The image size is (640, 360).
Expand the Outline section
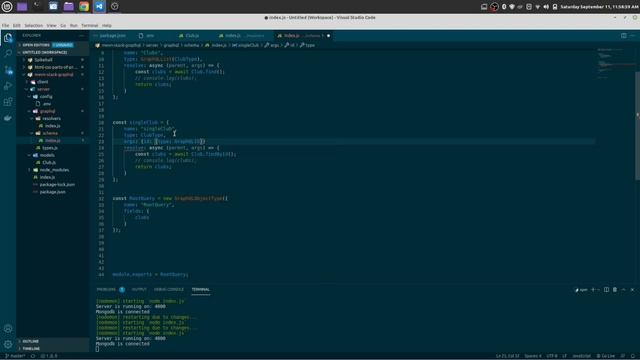(x=53, y=341)
